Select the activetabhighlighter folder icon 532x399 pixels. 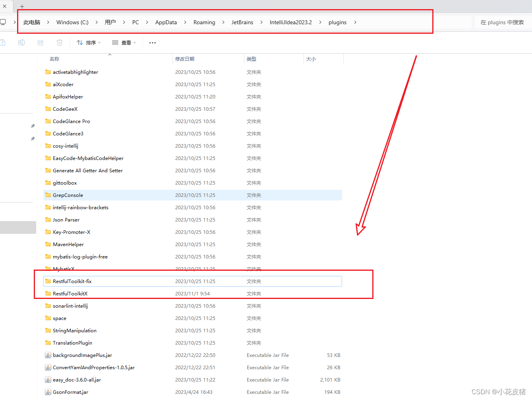48,72
